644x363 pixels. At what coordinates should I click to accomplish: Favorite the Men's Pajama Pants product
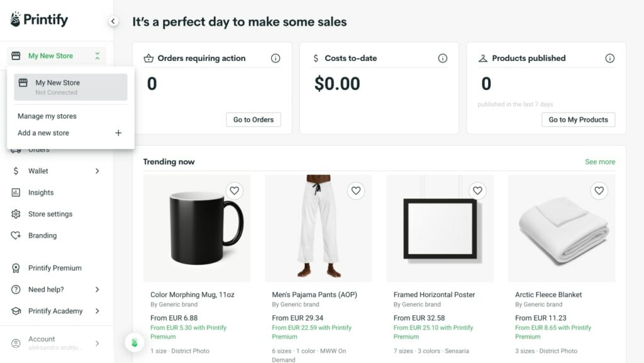click(x=356, y=191)
